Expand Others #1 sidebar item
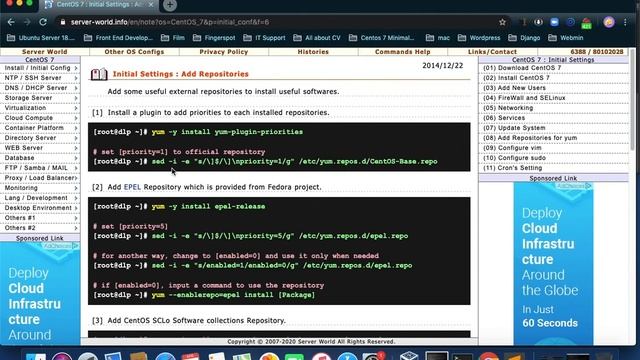Viewport: 640px width, 360px height. click(x=40, y=218)
